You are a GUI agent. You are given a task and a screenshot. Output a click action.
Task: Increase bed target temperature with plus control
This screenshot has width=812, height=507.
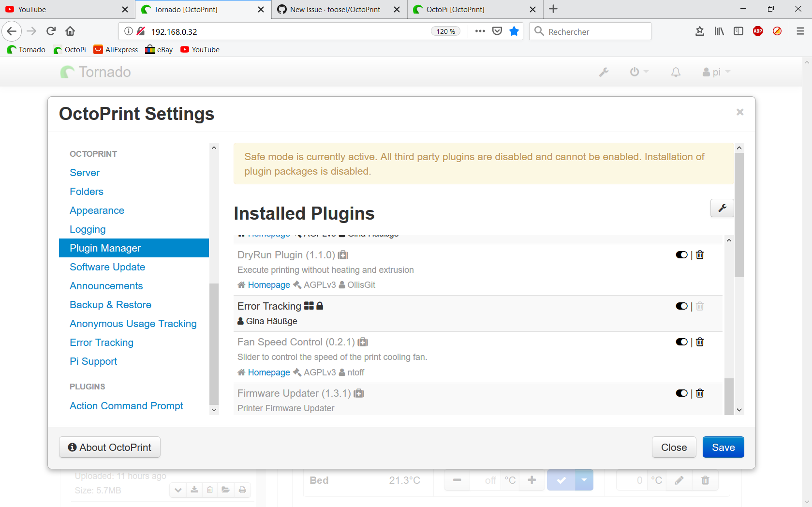(x=532, y=480)
